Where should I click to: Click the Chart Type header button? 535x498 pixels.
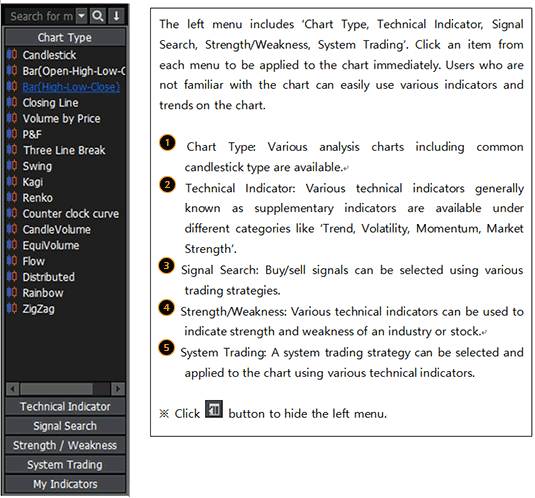[x=65, y=37]
